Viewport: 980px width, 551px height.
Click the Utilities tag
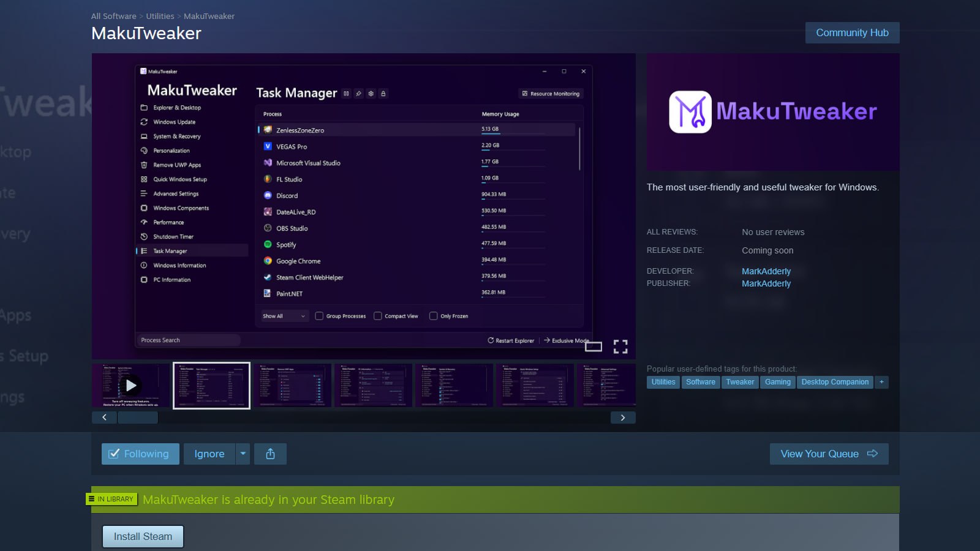tap(663, 382)
